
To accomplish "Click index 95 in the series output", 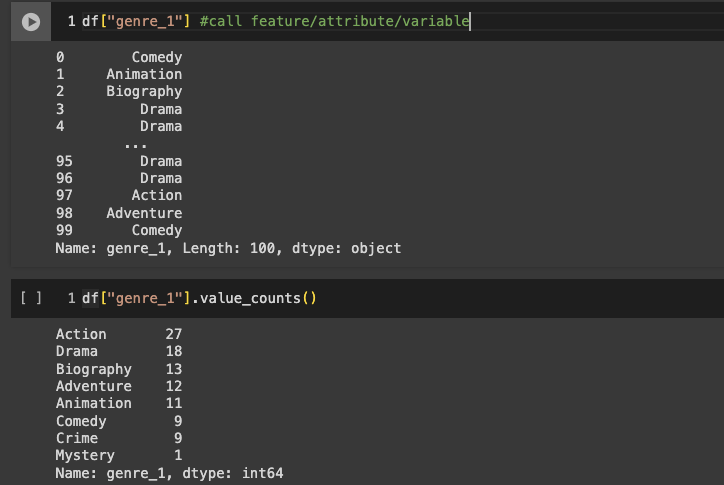I will [x=64, y=161].
